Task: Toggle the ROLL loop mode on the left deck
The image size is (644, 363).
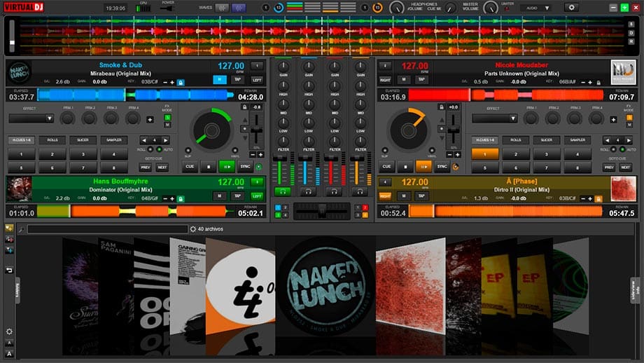Action: (x=150, y=150)
